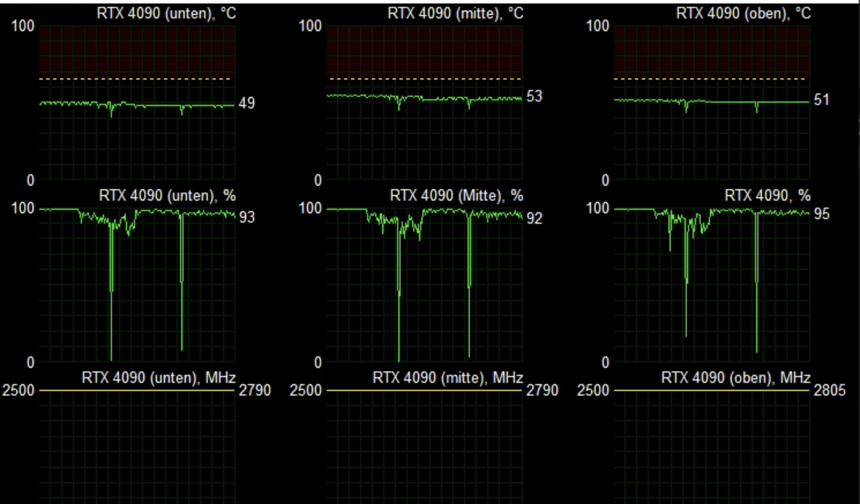Click inside the Mitte usage percent graph

tap(424, 285)
